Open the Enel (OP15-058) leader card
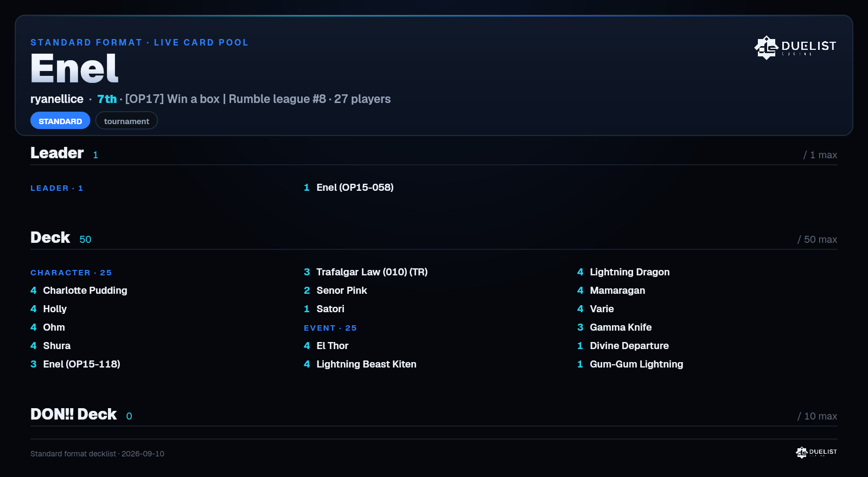The height and width of the screenshot is (477, 868). [x=355, y=188]
